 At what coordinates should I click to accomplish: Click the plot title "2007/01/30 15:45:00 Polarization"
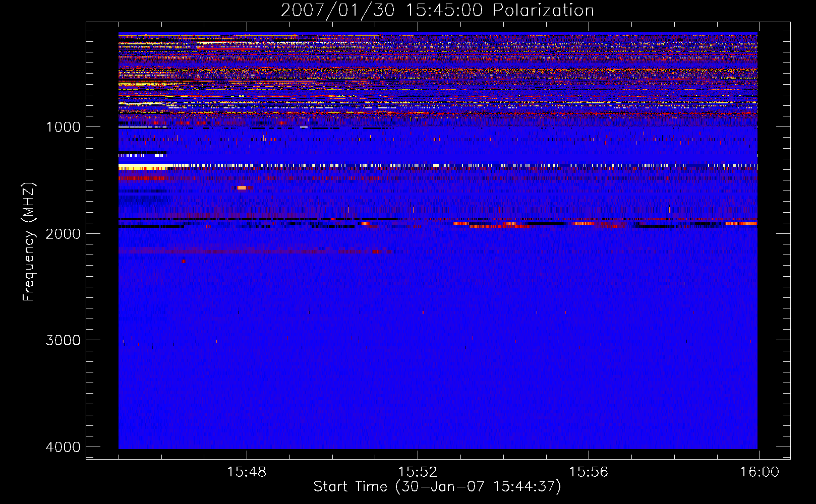click(x=437, y=10)
